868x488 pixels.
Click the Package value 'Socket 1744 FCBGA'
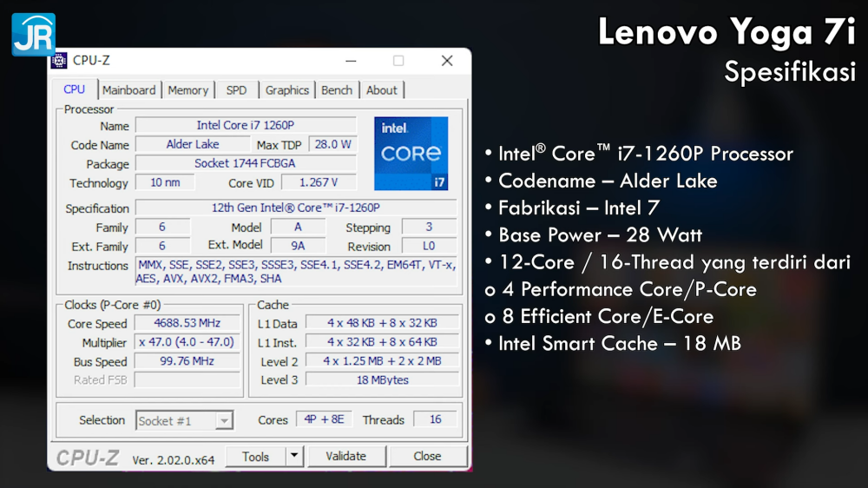tap(246, 163)
